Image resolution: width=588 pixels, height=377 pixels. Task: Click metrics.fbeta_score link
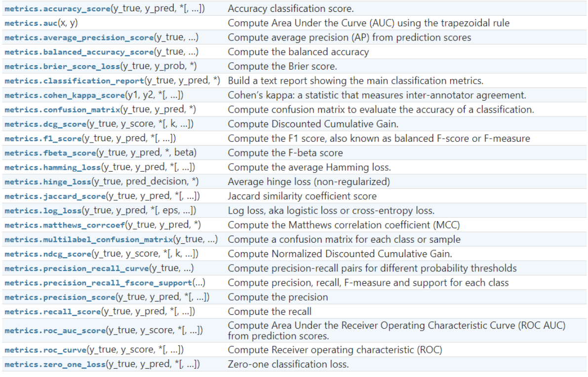click(50, 153)
